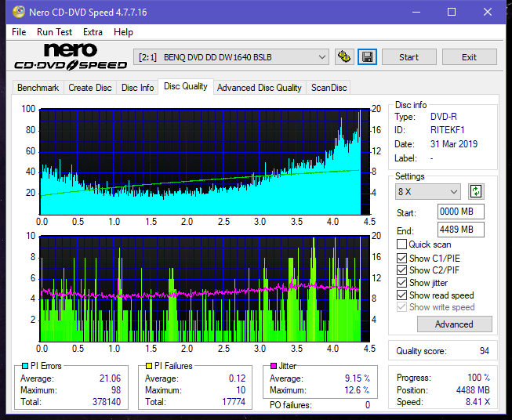Click the Jitter average 9.15 % value
512x420 pixels.
358,378
